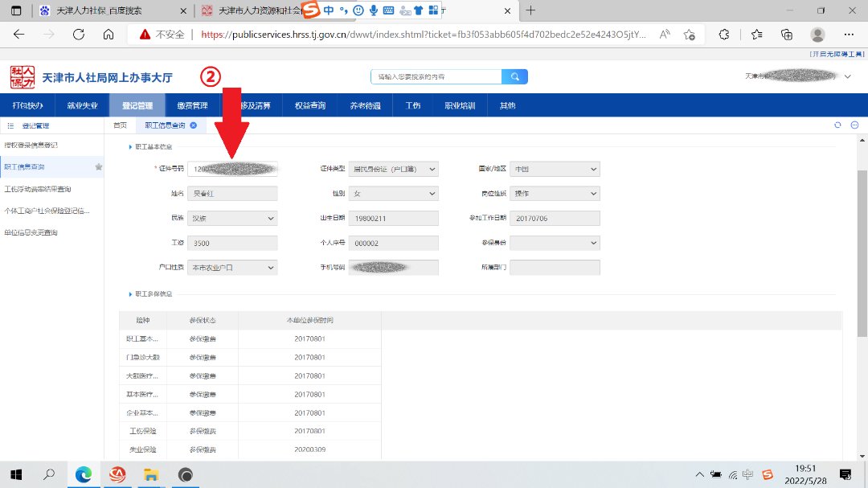Click the 证件号码 input field
The height and width of the screenshot is (488, 868).
232,170
